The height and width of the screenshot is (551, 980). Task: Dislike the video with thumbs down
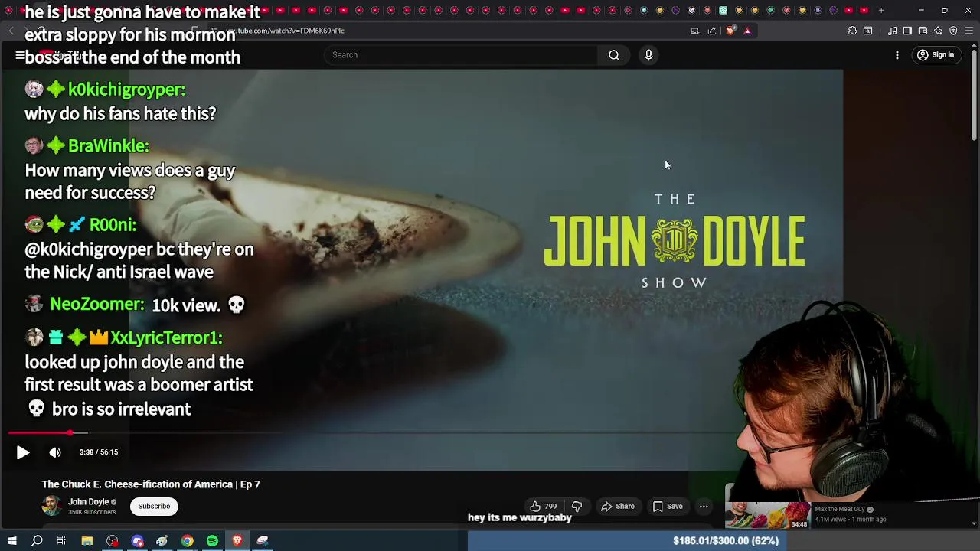(x=577, y=506)
